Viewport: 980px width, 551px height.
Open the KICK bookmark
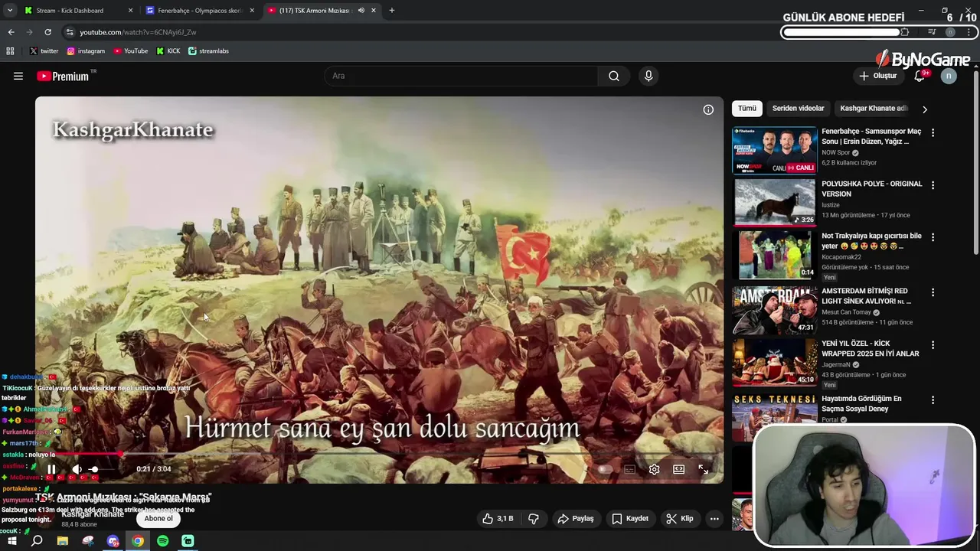(168, 51)
